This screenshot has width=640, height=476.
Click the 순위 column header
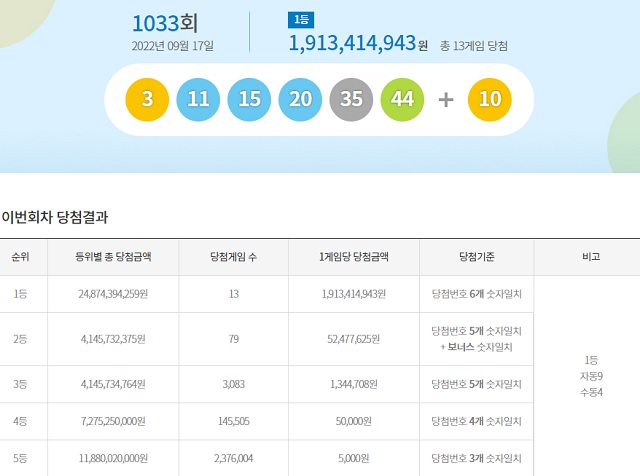pos(20,257)
